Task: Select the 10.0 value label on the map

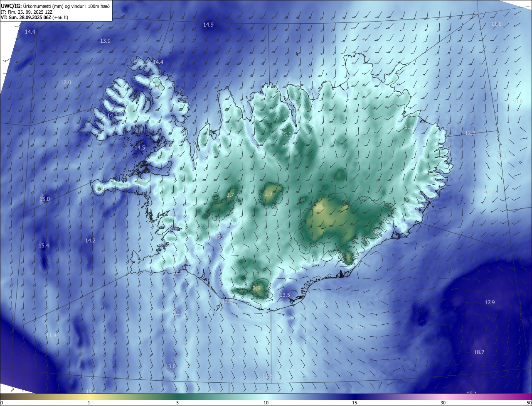Action: 517,101
